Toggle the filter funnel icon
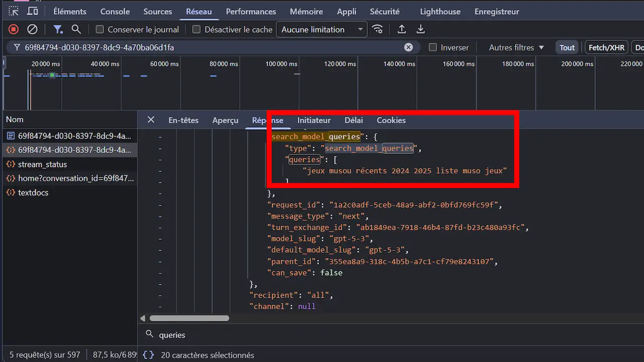644x362 pixels. [58, 29]
